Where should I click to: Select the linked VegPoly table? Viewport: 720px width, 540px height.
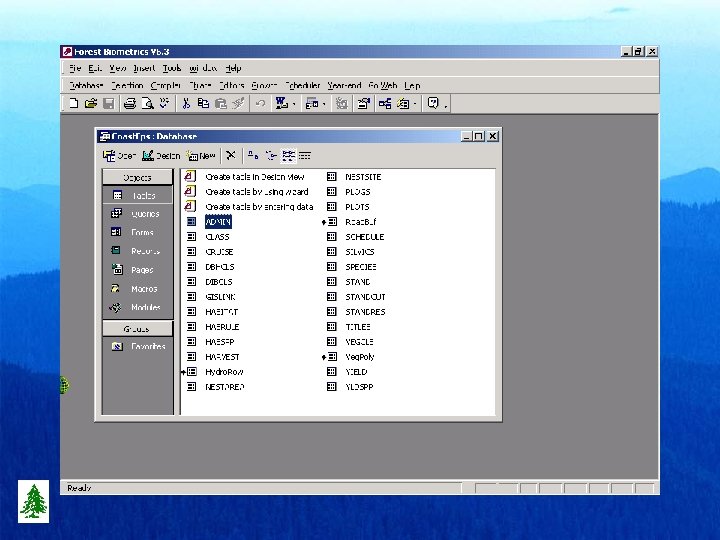click(x=360, y=357)
